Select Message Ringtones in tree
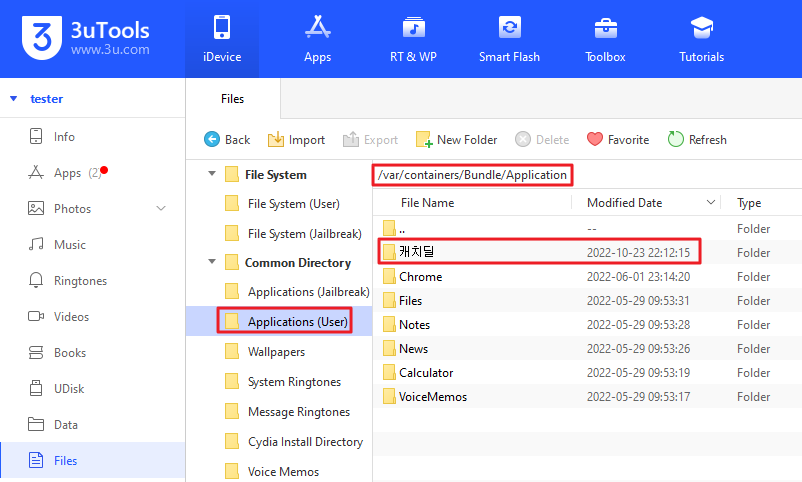The image size is (802, 482). [287, 412]
